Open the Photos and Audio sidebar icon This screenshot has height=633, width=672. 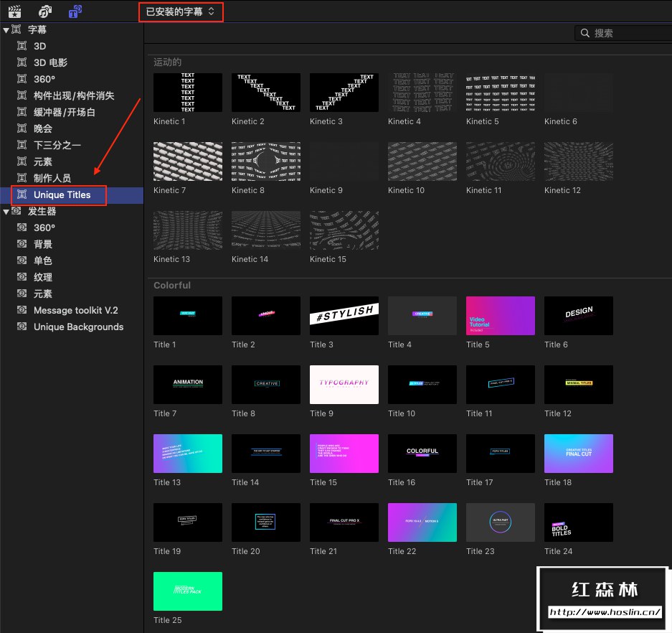pyautogui.click(x=45, y=11)
